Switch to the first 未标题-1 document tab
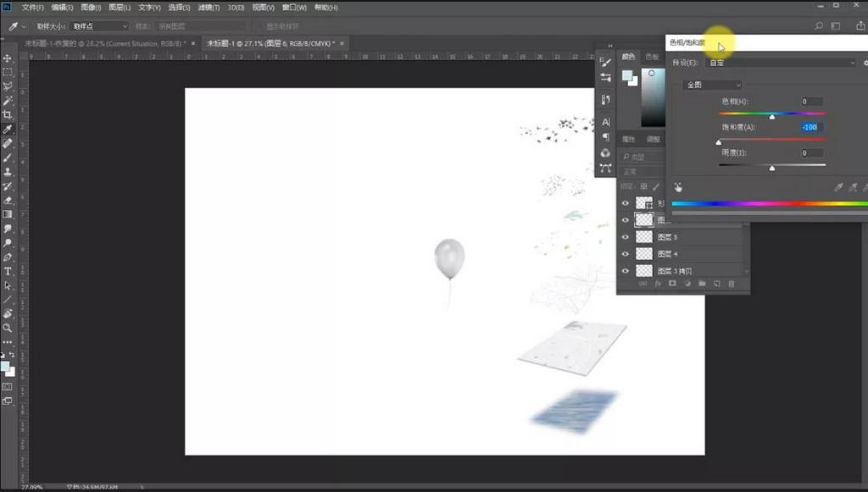The width and height of the screenshot is (868, 492). [102, 42]
